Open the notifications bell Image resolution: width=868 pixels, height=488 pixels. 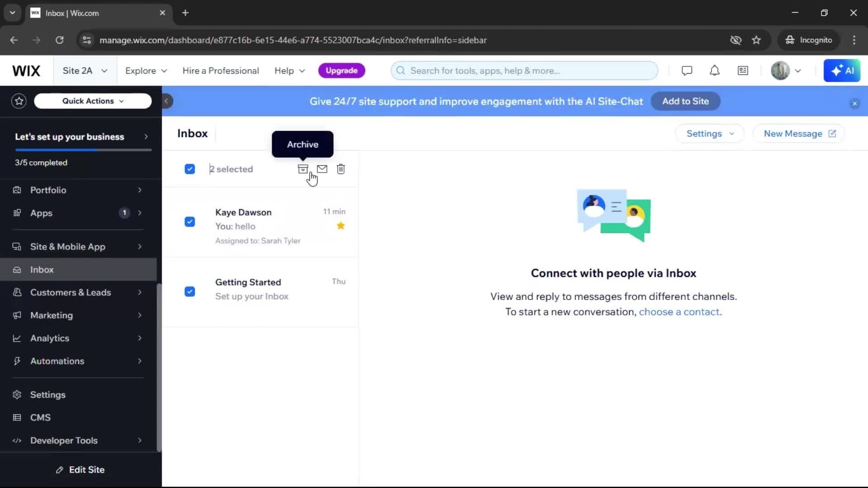point(714,70)
